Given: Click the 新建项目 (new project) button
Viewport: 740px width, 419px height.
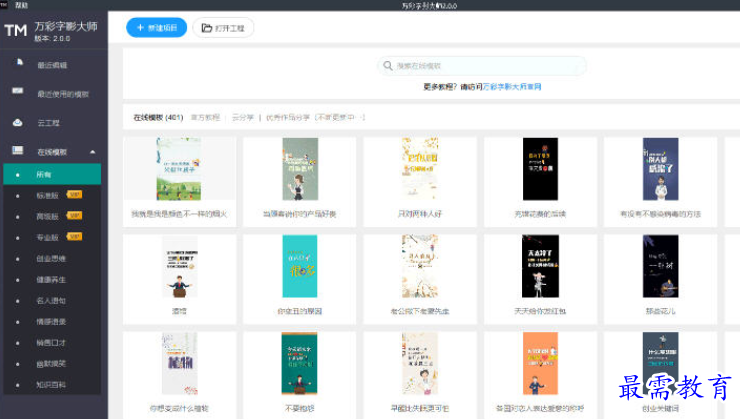Looking at the screenshot, I should pos(156,28).
